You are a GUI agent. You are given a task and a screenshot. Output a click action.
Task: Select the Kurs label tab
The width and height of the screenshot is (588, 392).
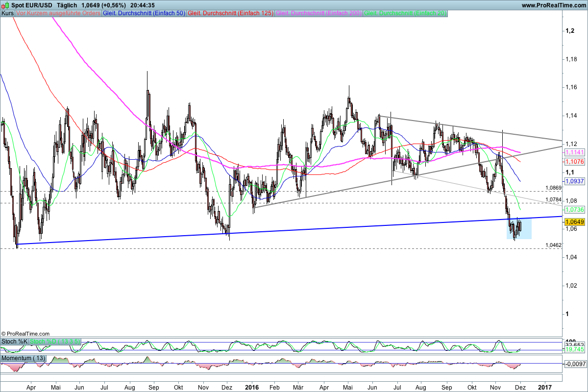click(x=7, y=13)
